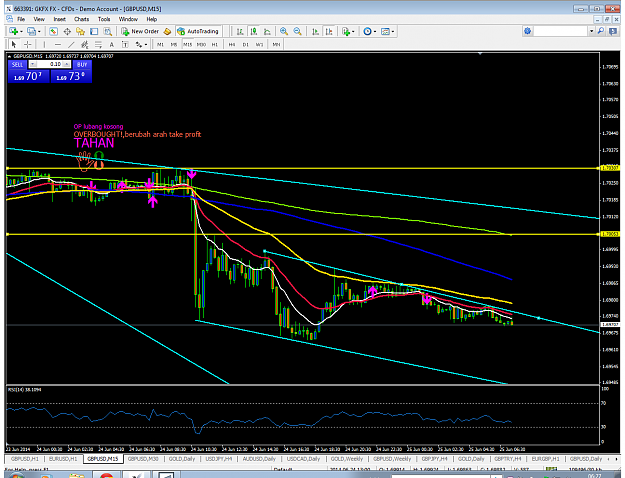Switch to W1 timeframe

(259, 44)
